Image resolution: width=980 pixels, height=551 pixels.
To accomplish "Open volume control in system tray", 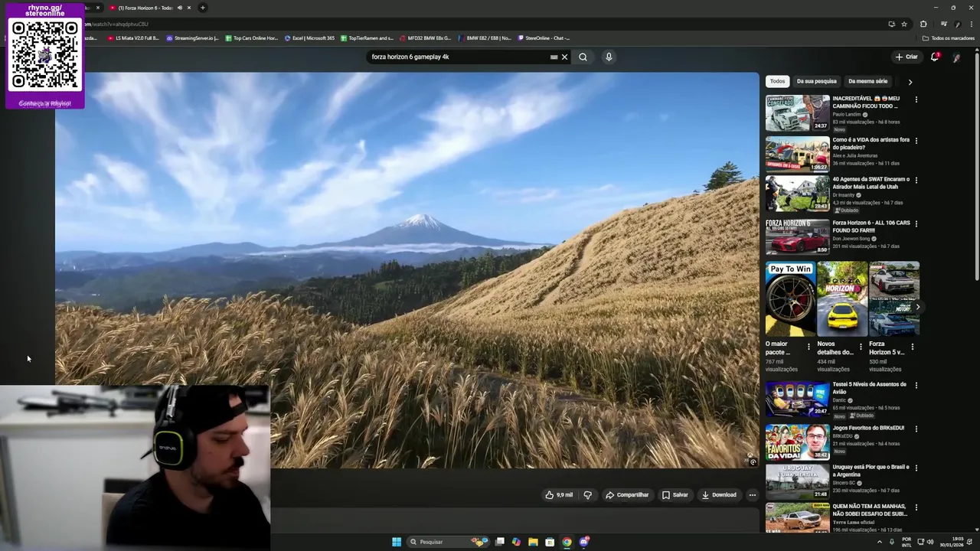I will 930,542.
